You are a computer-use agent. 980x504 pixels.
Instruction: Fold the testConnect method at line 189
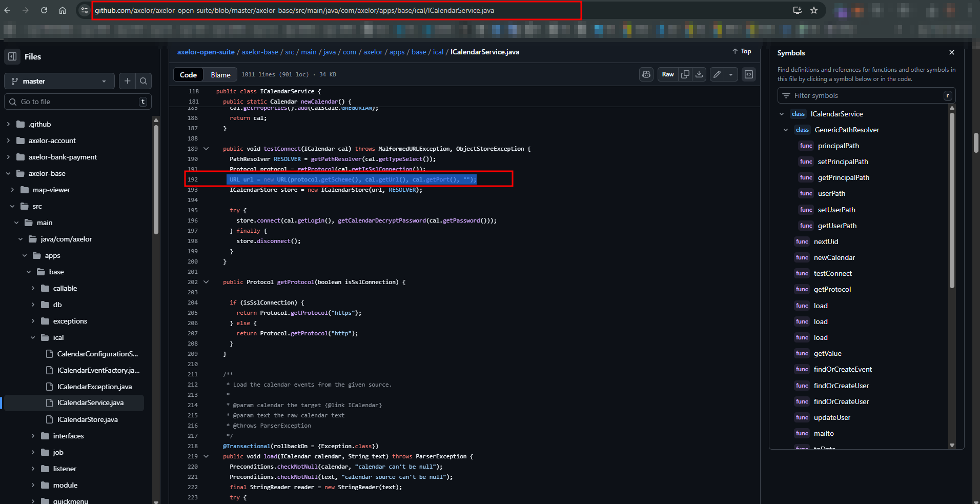click(206, 149)
